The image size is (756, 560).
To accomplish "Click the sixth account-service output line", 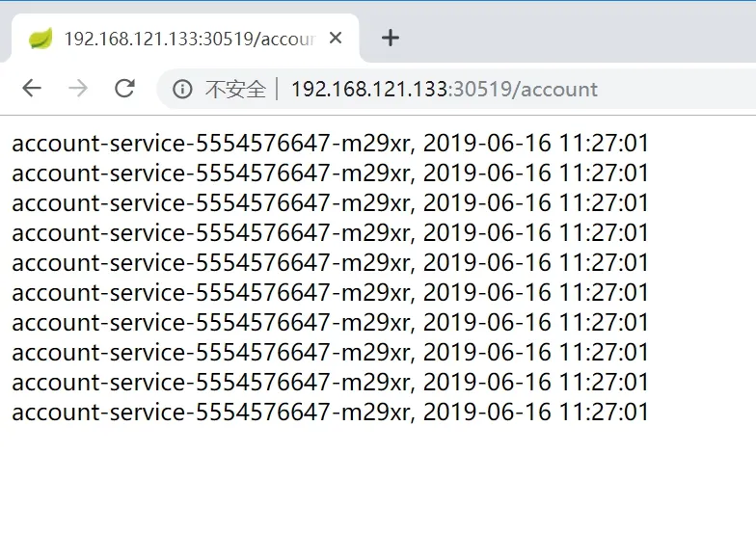I will (x=330, y=293).
